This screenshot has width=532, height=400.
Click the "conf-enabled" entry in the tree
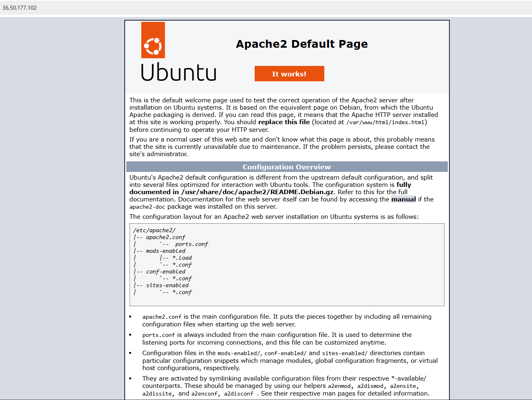(166, 272)
